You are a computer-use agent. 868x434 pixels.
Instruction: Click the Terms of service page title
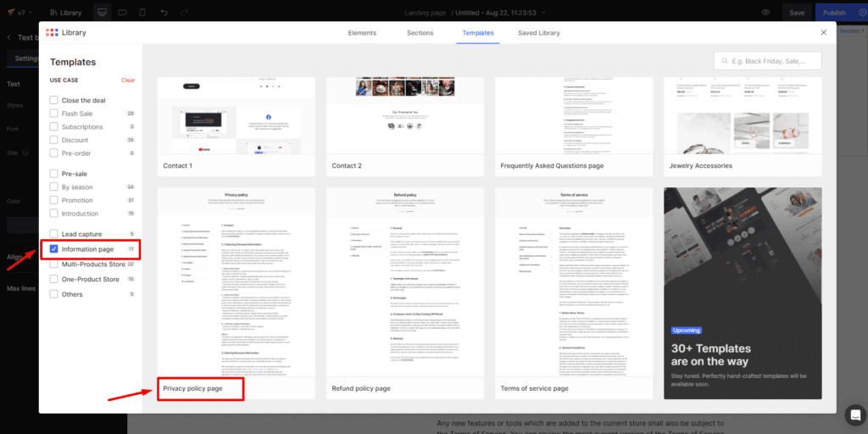pos(534,388)
